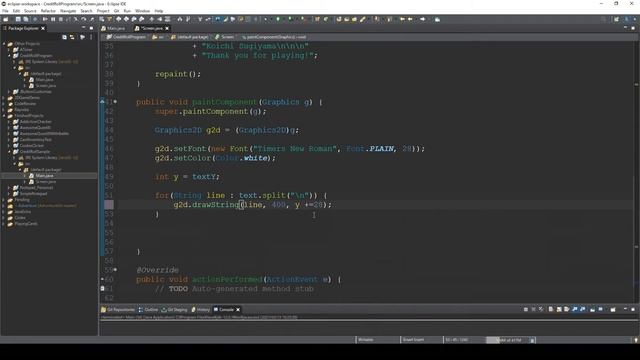Expand the ButtonCustomize project node

[9, 92]
